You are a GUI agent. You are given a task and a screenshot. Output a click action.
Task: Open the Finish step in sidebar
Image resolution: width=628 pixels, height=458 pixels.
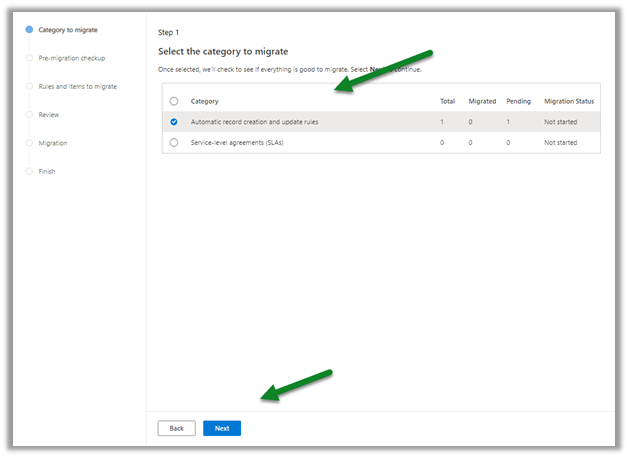(47, 171)
